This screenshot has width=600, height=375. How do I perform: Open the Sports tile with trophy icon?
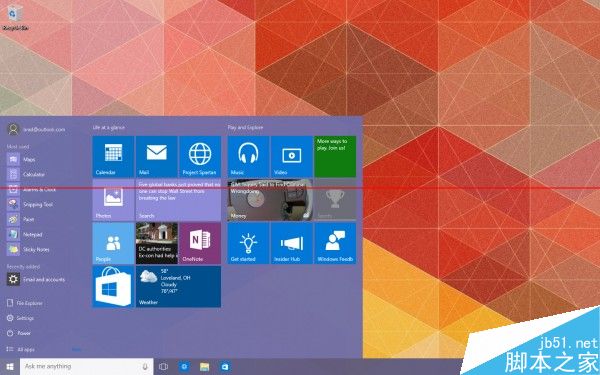pyautogui.click(x=335, y=200)
